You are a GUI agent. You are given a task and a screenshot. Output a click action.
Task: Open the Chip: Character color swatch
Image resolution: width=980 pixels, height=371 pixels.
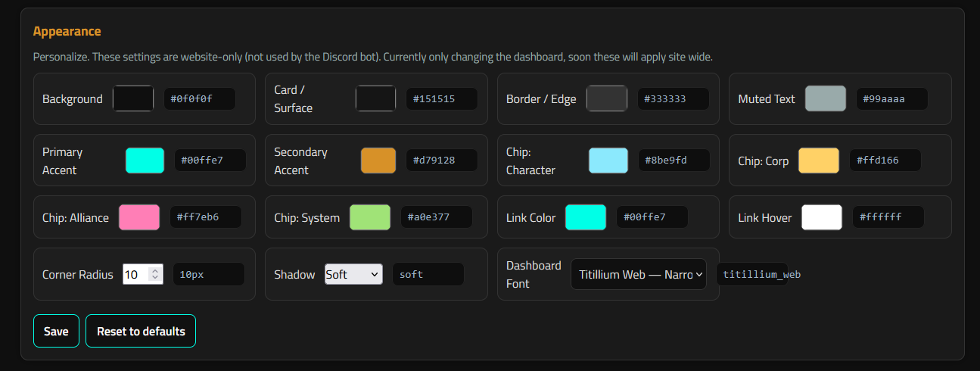[608, 161]
